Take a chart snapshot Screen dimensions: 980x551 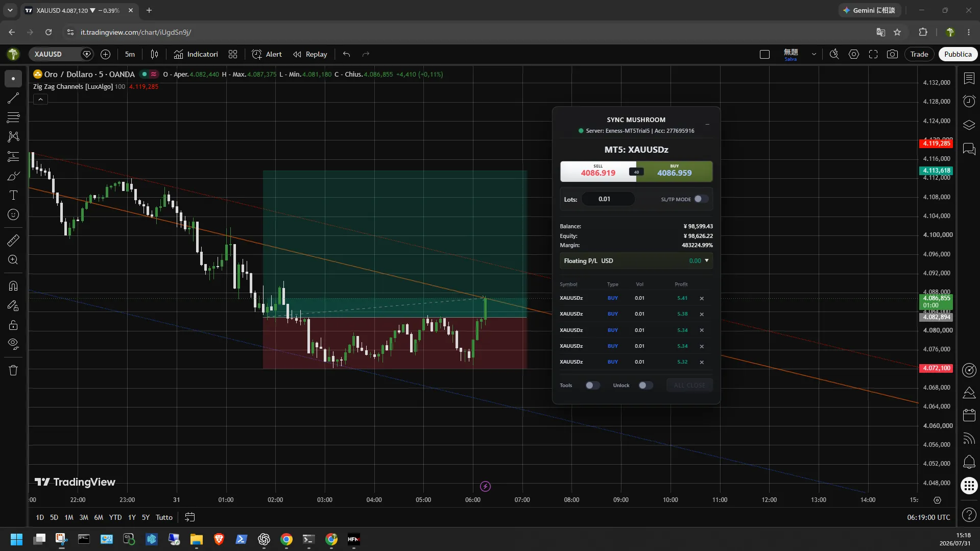tap(892, 54)
